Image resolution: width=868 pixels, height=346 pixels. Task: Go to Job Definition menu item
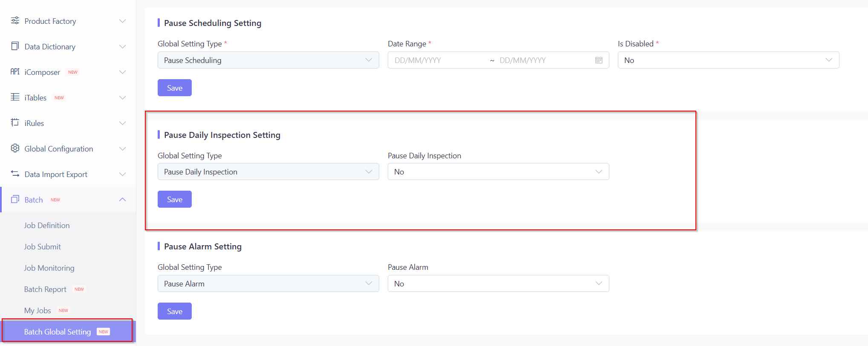click(47, 226)
